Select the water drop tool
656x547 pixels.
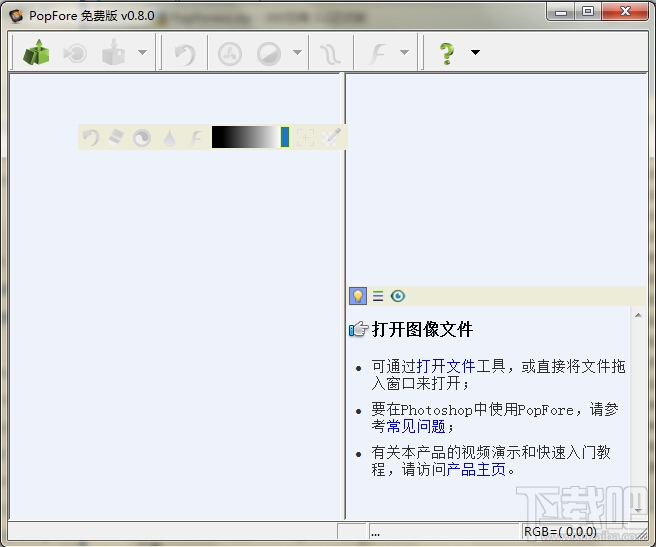(169, 138)
